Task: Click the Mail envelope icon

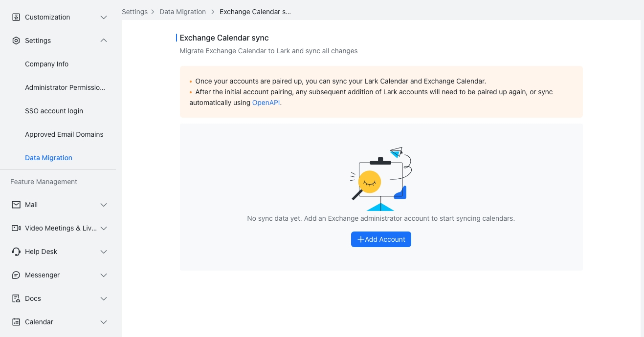Action: pyautogui.click(x=16, y=205)
